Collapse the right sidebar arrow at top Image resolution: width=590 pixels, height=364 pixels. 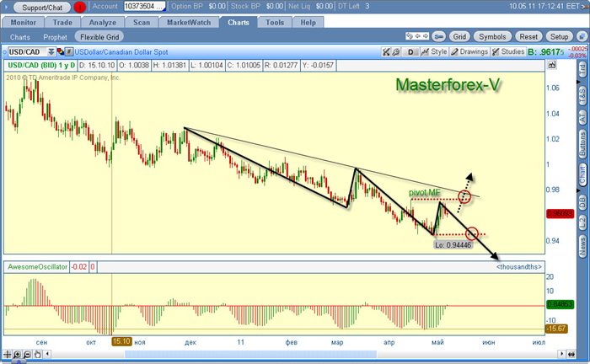click(578, 82)
